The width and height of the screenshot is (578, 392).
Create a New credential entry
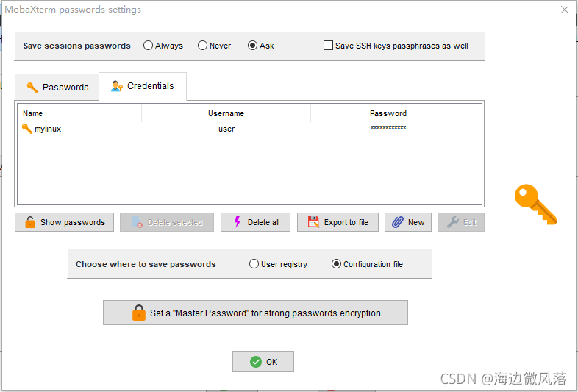(x=407, y=222)
